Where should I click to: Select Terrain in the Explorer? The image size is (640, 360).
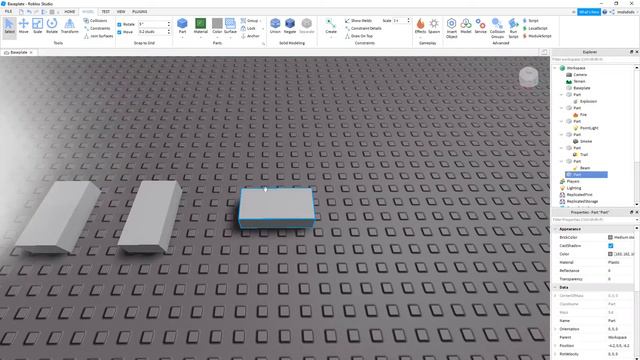579,81
